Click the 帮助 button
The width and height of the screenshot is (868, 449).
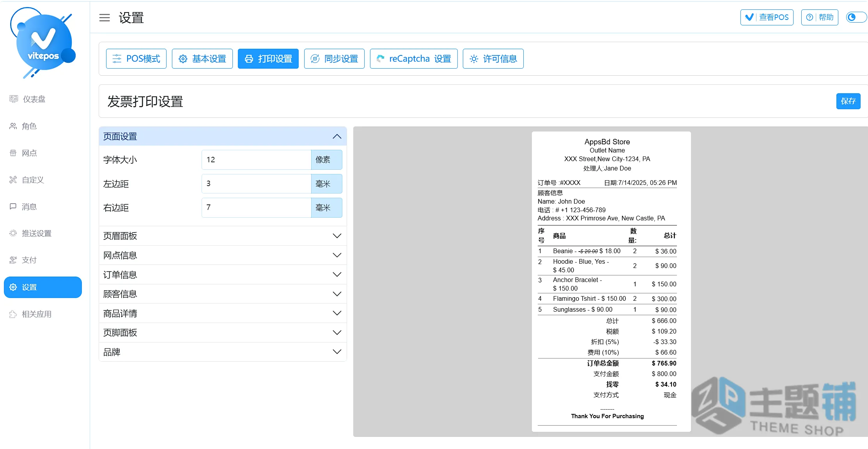click(x=820, y=17)
